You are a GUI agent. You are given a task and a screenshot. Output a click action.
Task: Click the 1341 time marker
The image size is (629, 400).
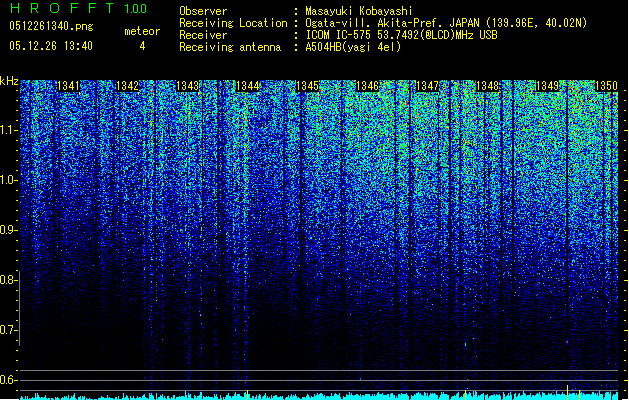(68, 85)
